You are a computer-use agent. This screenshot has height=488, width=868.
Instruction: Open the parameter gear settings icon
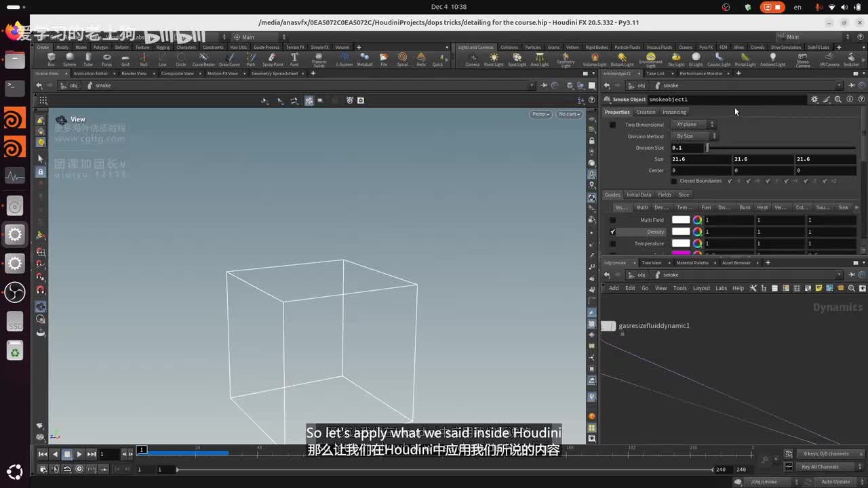814,100
